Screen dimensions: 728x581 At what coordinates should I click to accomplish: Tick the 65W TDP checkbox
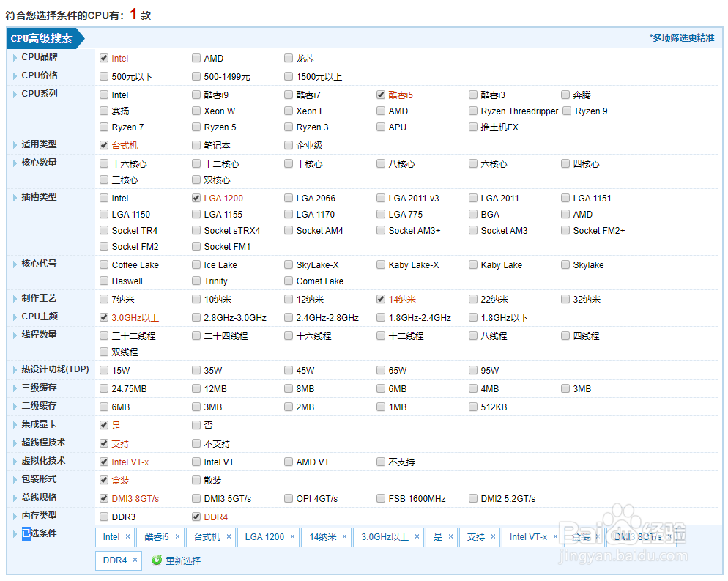(381, 370)
